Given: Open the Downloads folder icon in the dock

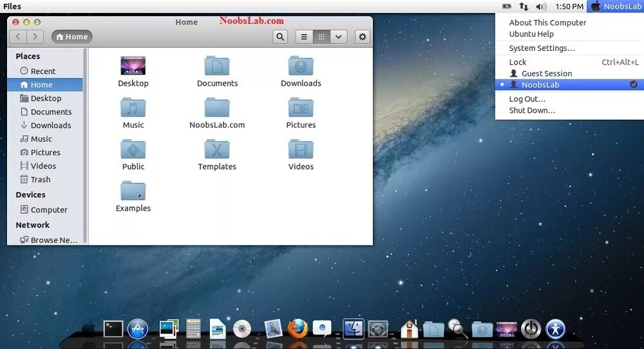Looking at the screenshot, I should (482, 330).
